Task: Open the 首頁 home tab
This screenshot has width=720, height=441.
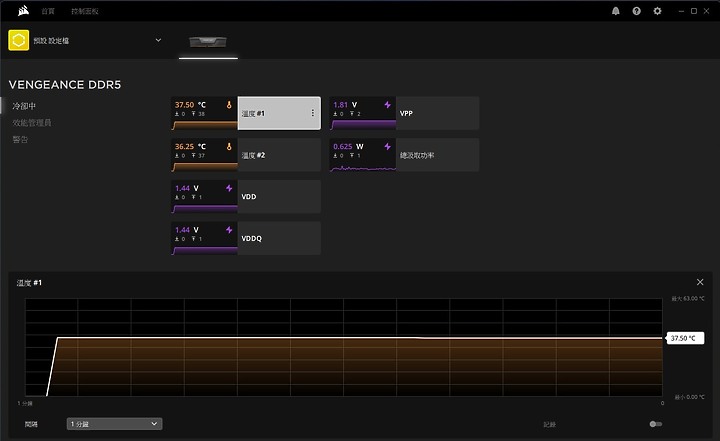Action: 48,11
